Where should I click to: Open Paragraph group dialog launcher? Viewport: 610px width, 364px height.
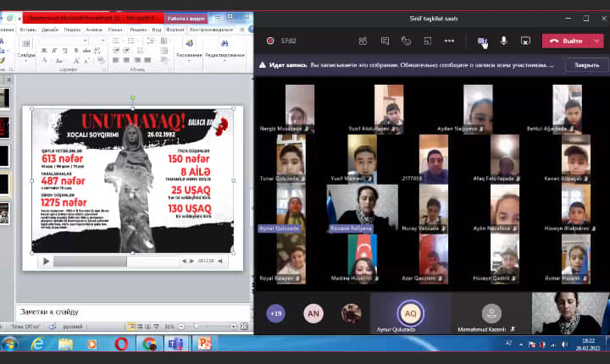[x=170, y=69]
